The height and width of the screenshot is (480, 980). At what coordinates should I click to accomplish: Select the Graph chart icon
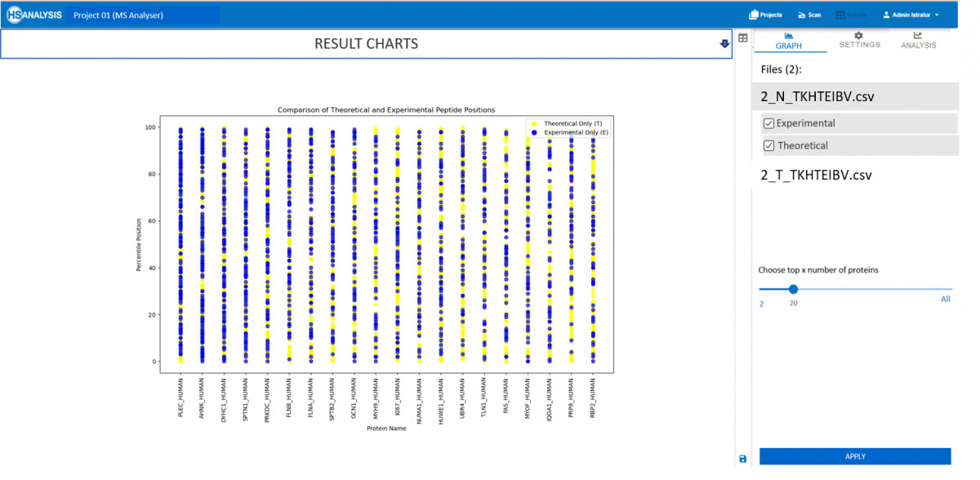(x=789, y=38)
